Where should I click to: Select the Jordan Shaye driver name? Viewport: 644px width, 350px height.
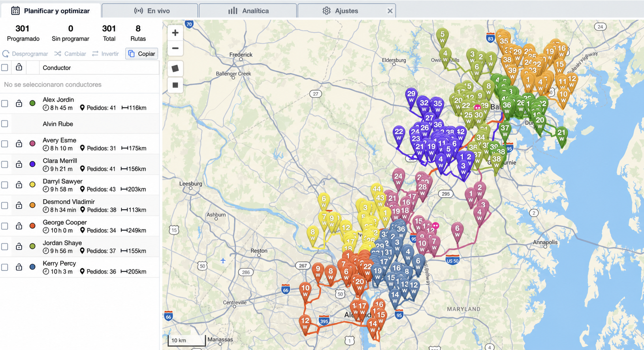click(x=62, y=243)
